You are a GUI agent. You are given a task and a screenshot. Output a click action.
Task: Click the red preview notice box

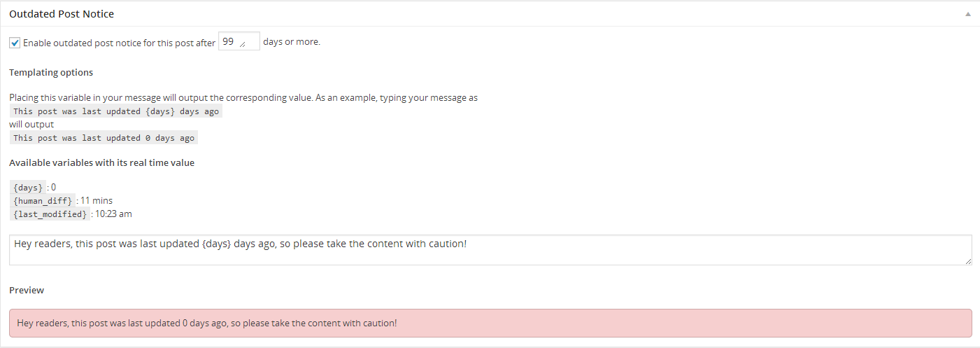(x=490, y=323)
